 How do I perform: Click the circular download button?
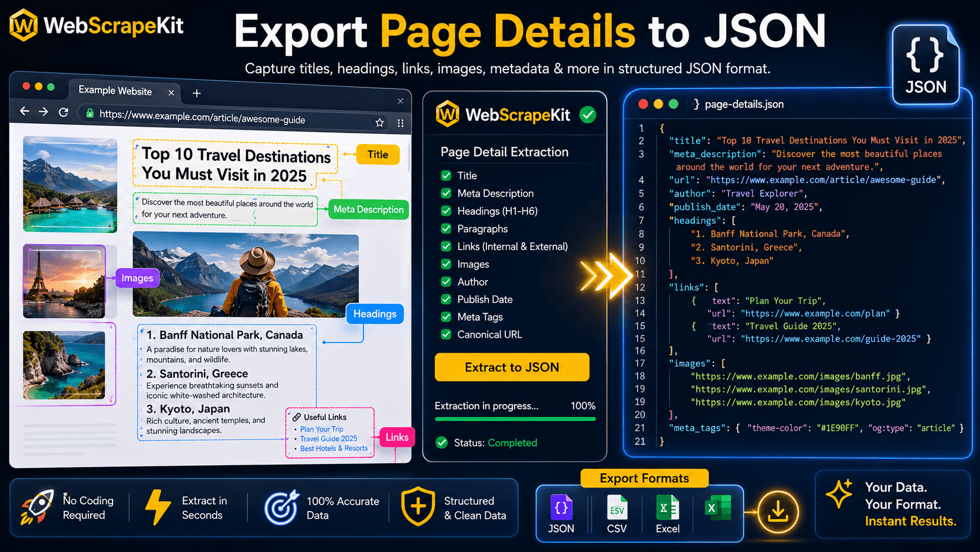(778, 512)
